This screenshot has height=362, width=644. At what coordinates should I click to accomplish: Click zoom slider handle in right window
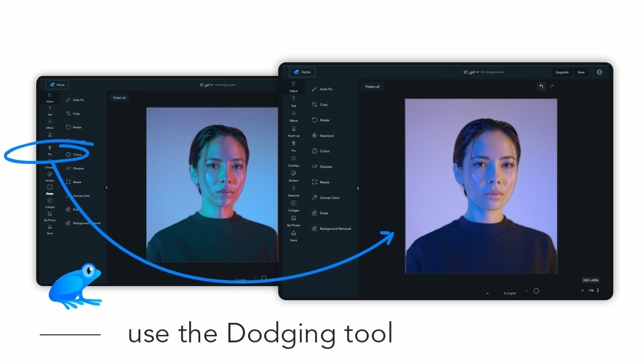(x=536, y=291)
